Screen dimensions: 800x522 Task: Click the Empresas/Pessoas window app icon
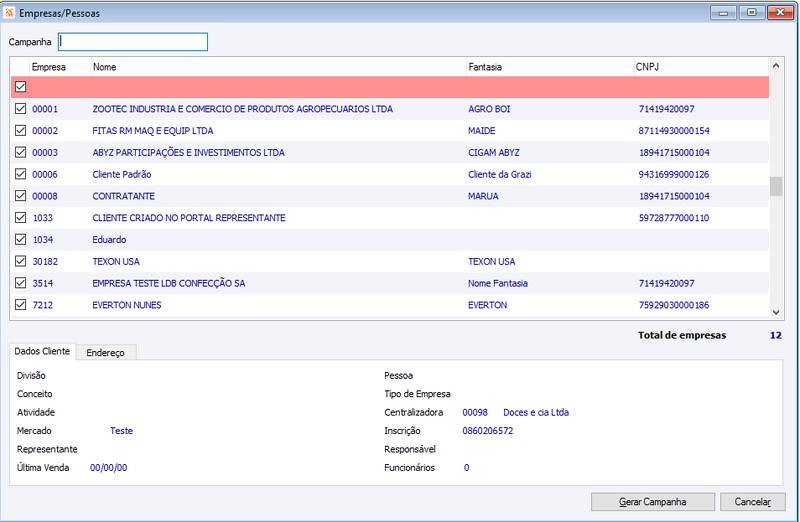tap(9, 13)
